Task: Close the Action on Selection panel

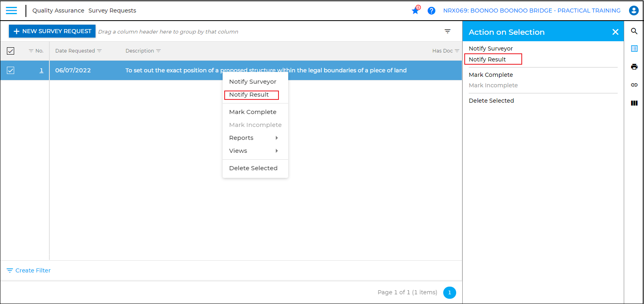Action: (615, 32)
